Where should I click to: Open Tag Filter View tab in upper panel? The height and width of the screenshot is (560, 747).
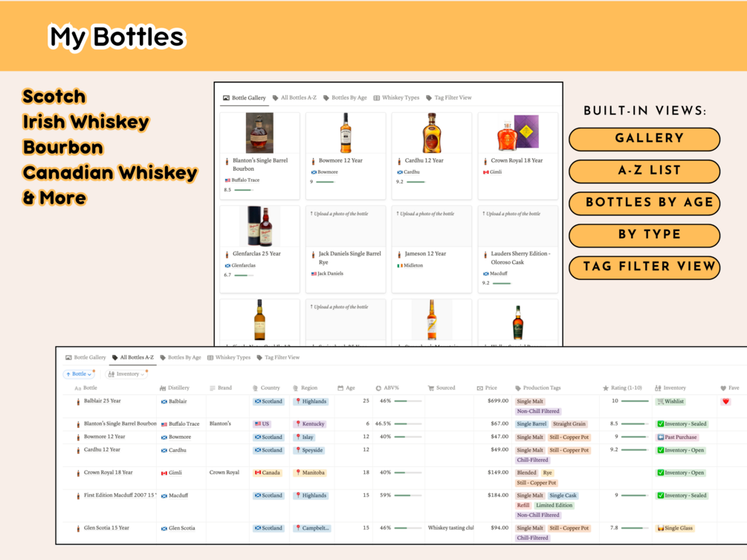pos(449,97)
